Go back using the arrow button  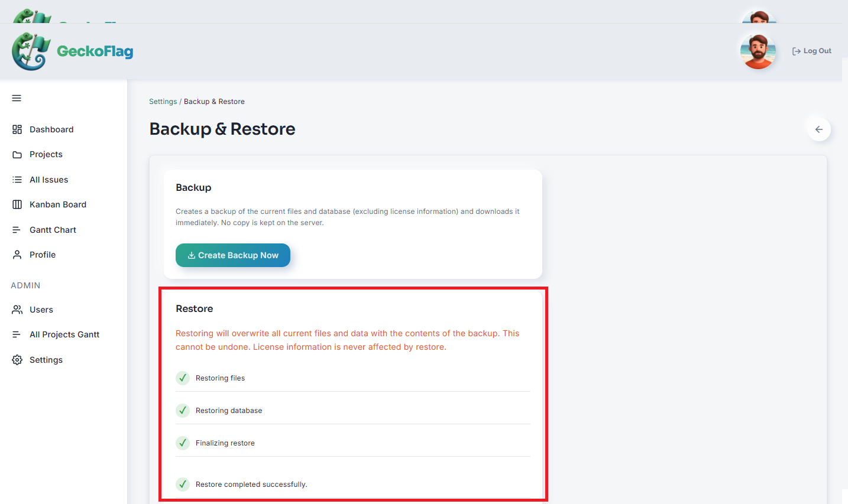pos(819,129)
